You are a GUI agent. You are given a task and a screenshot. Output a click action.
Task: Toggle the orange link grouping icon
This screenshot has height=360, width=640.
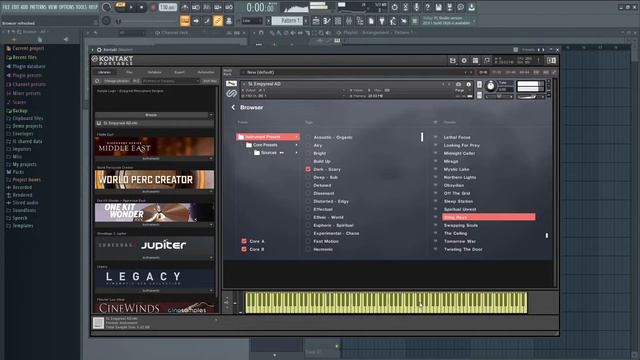(x=218, y=21)
